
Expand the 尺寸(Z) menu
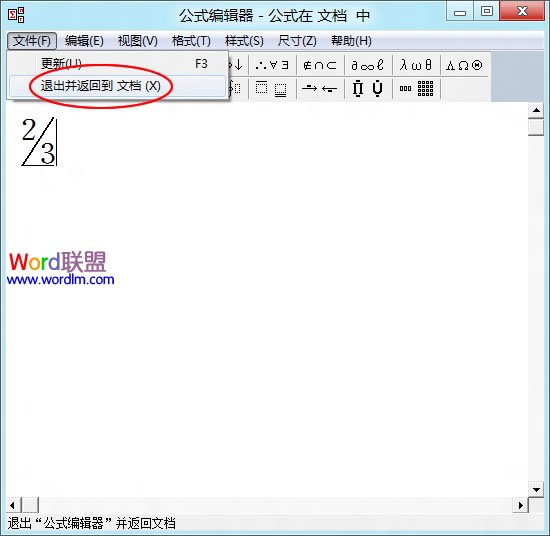(x=297, y=41)
